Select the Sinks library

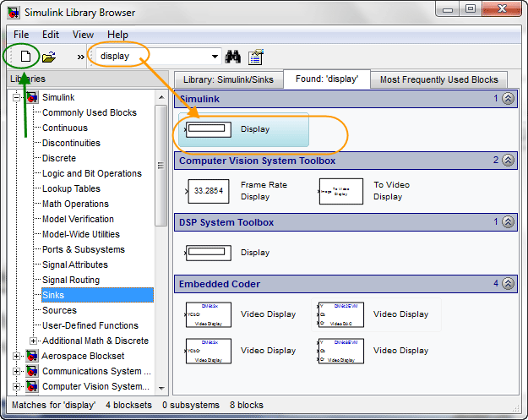point(97,295)
